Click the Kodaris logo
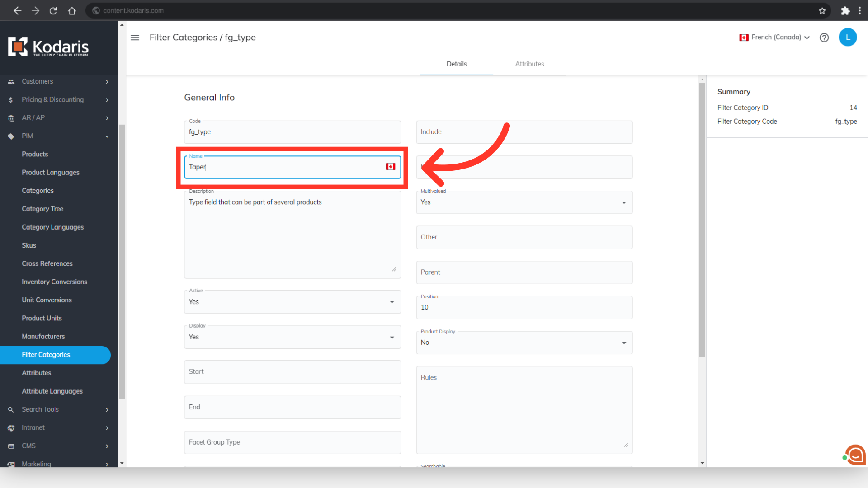Viewport: 868px width, 488px height. pos(48,47)
